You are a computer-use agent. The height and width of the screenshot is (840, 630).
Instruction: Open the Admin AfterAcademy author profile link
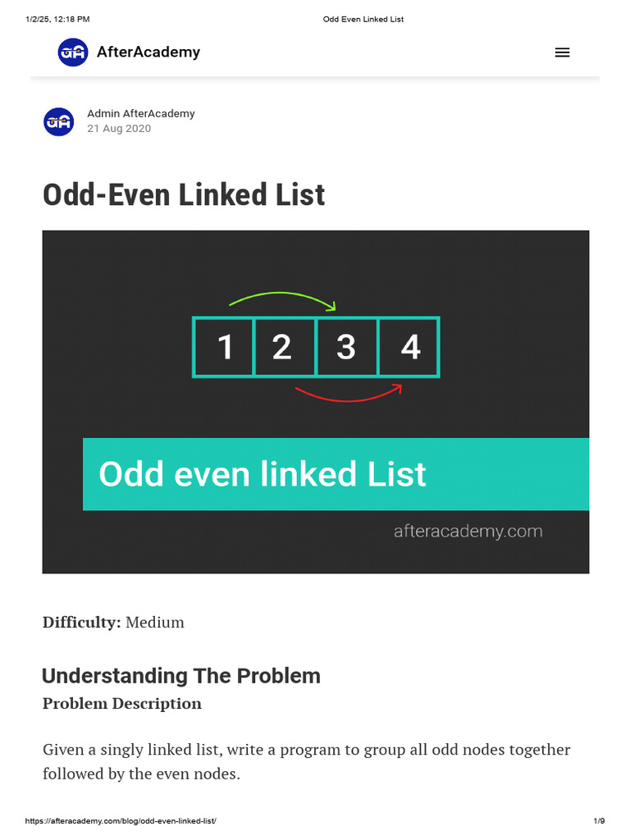(x=141, y=114)
